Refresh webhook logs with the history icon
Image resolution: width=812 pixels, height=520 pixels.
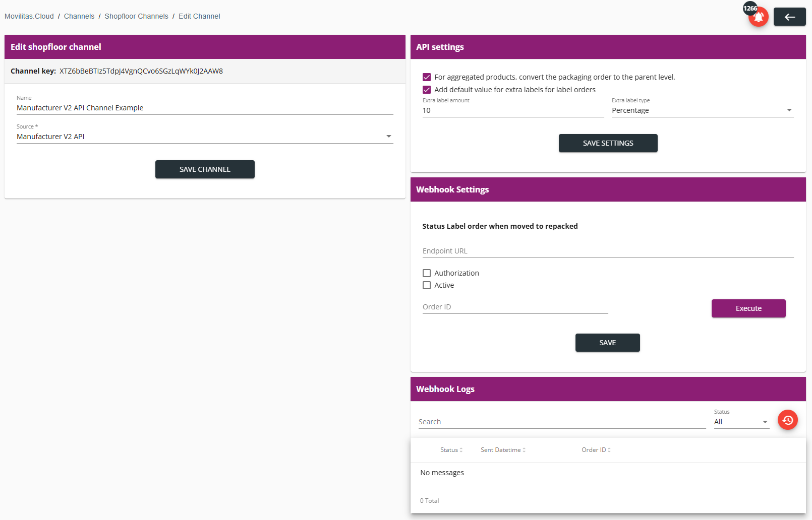click(788, 420)
